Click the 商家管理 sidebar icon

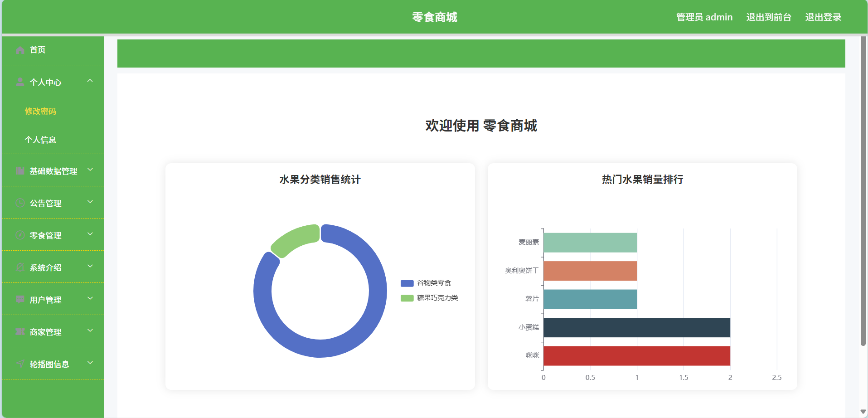[x=20, y=332]
